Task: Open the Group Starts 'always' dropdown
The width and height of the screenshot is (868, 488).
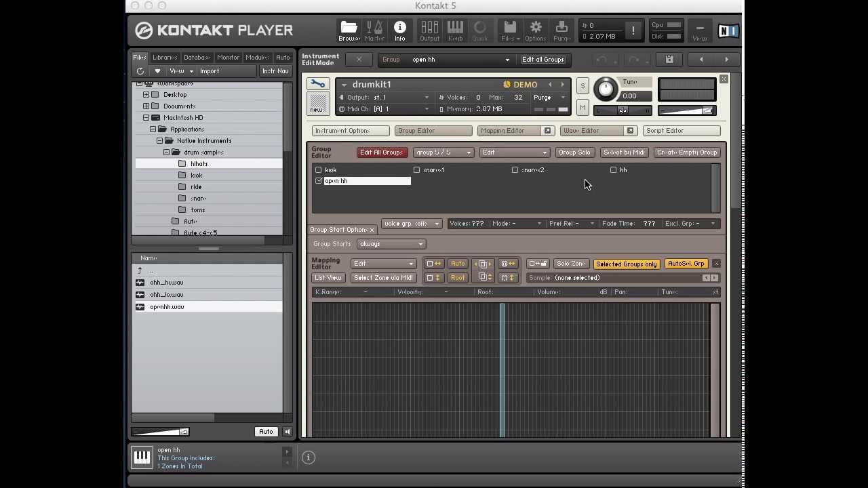Action: point(391,244)
